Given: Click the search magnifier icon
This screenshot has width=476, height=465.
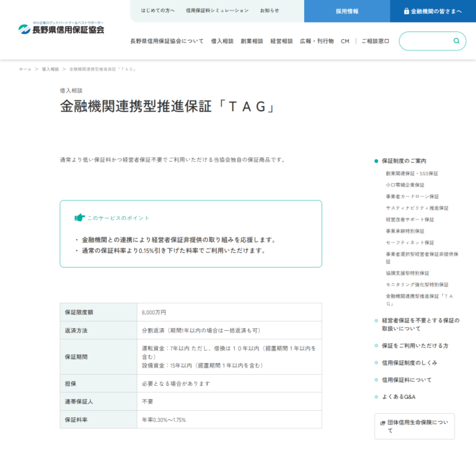Looking at the screenshot, I should point(456,41).
